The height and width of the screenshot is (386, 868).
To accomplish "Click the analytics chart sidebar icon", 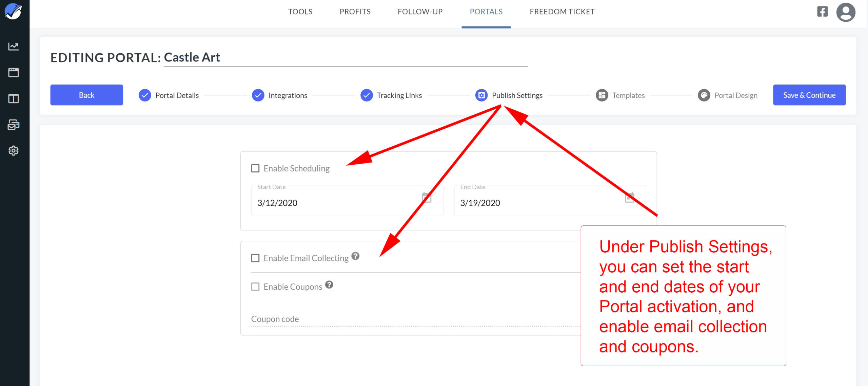I will [13, 47].
